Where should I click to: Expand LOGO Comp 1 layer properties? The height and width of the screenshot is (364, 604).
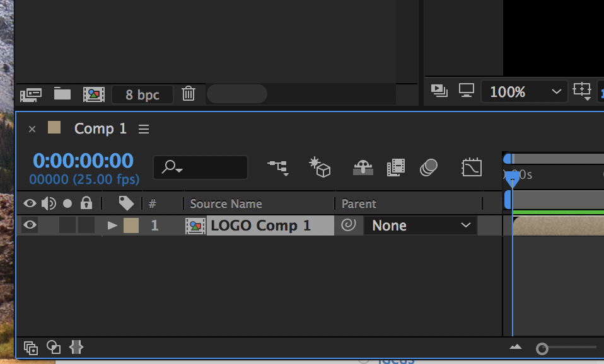[x=112, y=225]
